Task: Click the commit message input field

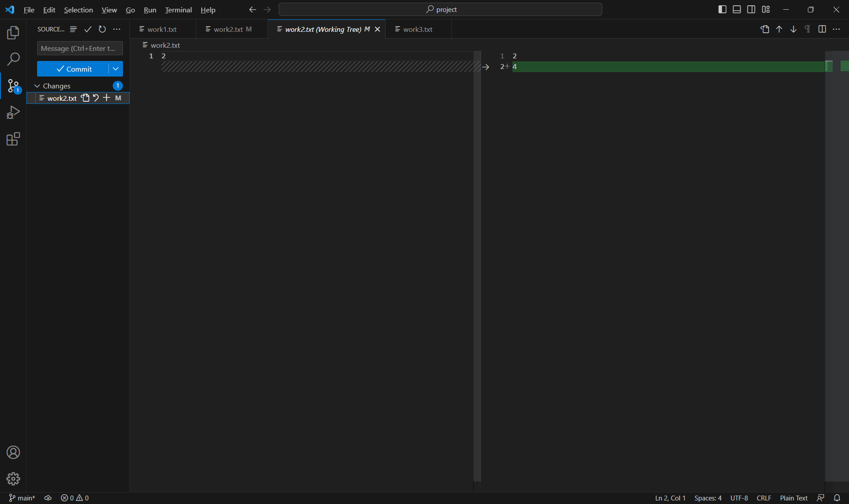Action: [x=80, y=48]
